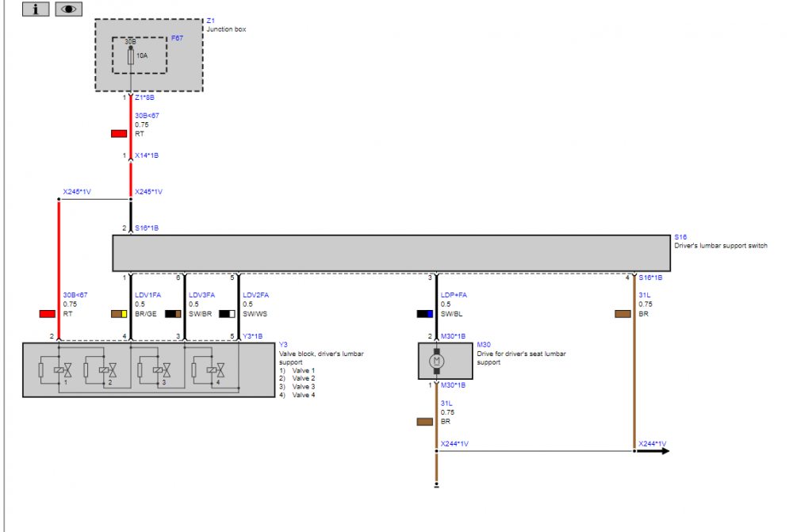Open the F67 fuse label link

(x=177, y=37)
